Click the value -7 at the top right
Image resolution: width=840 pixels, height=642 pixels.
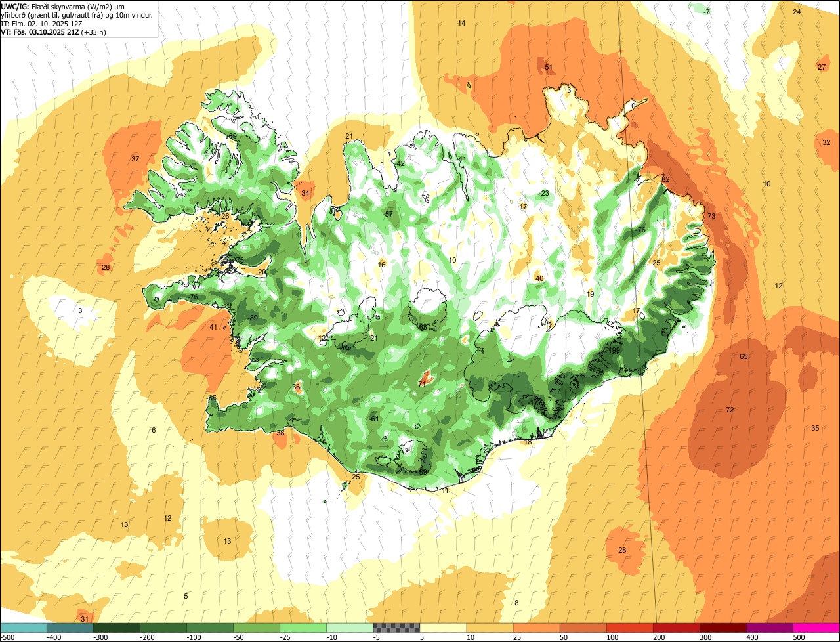(x=706, y=12)
